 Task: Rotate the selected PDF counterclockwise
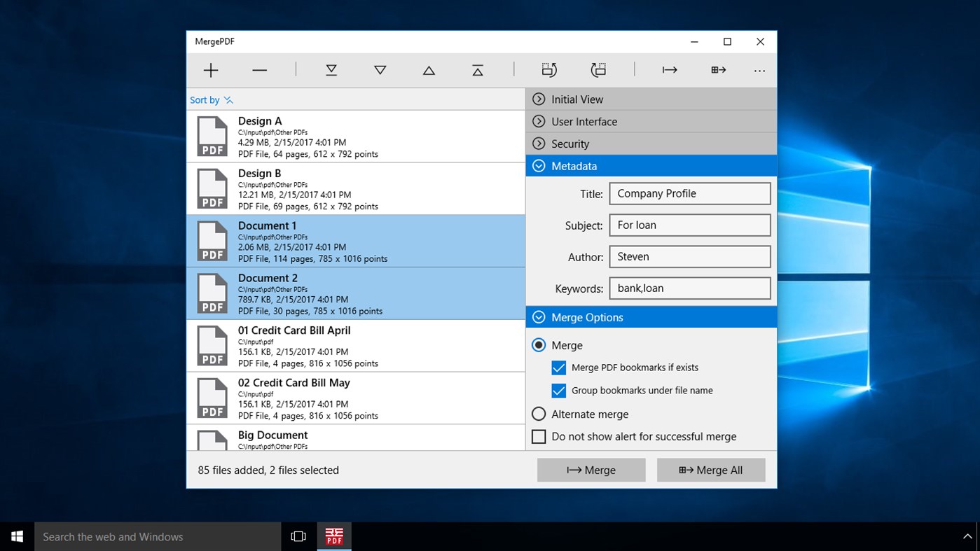tap(598, 70)
